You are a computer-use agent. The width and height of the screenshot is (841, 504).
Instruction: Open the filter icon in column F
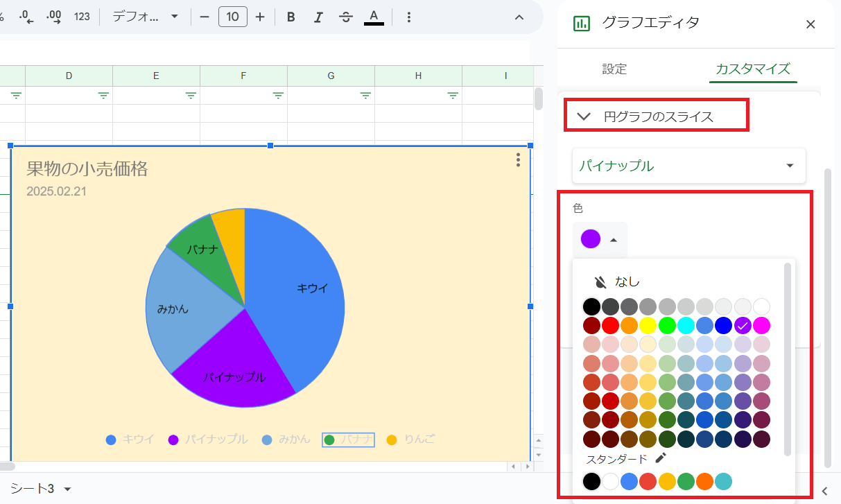pyautogui.click(x=278, y=95)
